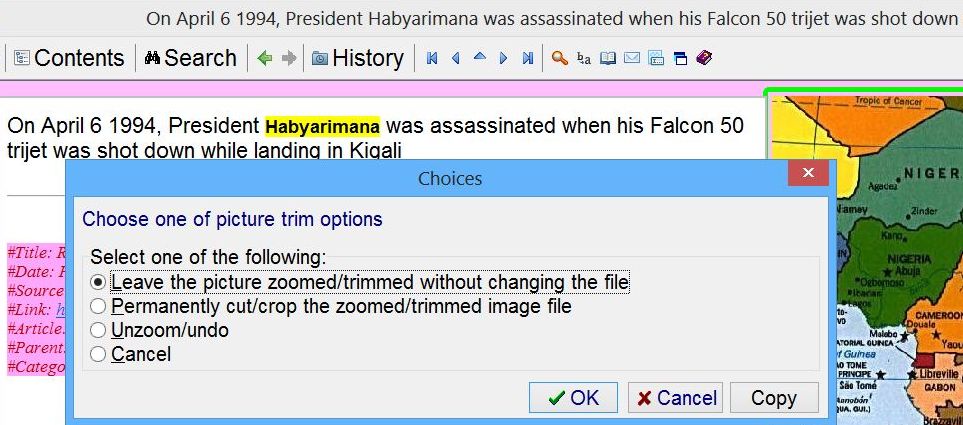Click the magnifying glass search icon
The width and height of the screenshot is (963, 425).
(560, 58)
